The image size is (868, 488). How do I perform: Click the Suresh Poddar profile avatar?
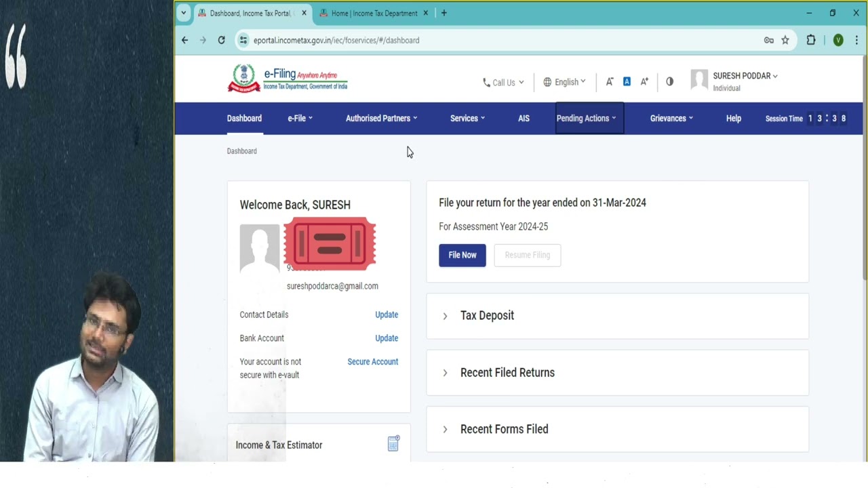point(699,80)
